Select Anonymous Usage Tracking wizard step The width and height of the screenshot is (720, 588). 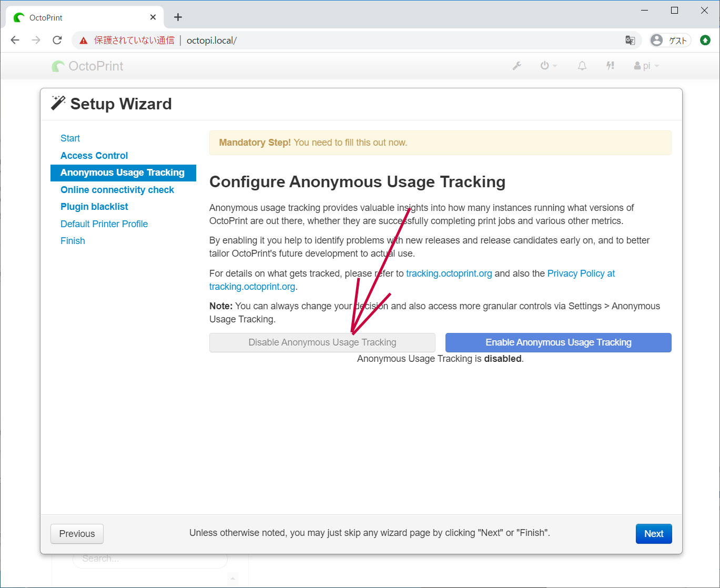coord(123,173)
